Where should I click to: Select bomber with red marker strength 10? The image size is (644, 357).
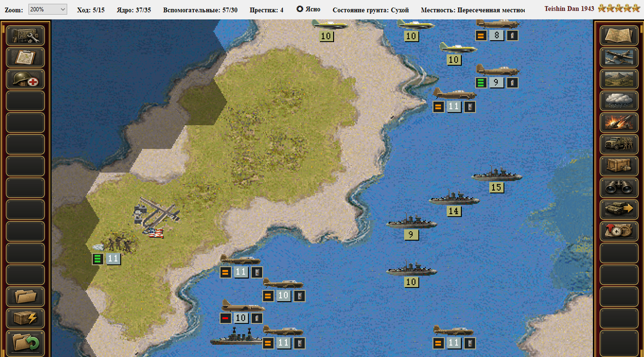click(243, 306)
